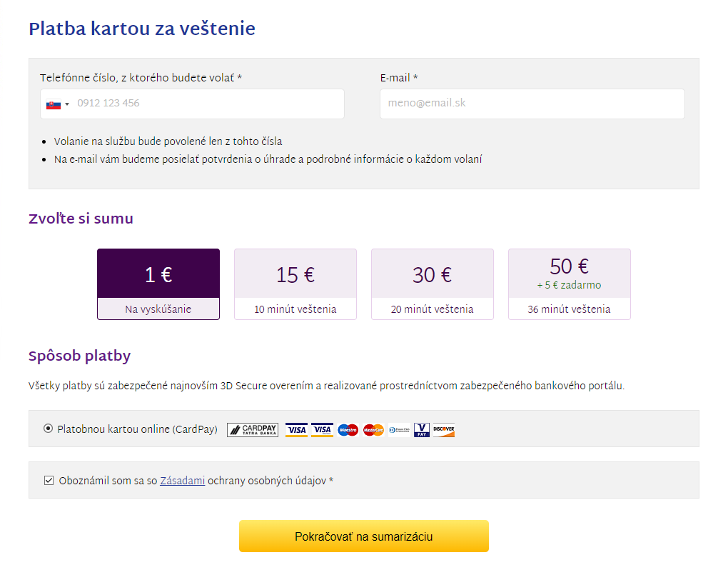Choose the 15 € amount option
The height and width of the screenshot is (575, 728).
click(x=295, y=284)
